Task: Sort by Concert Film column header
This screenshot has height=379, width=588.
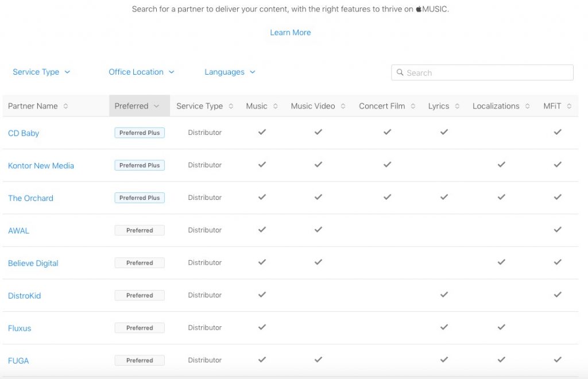Action: tap(387, 106)
